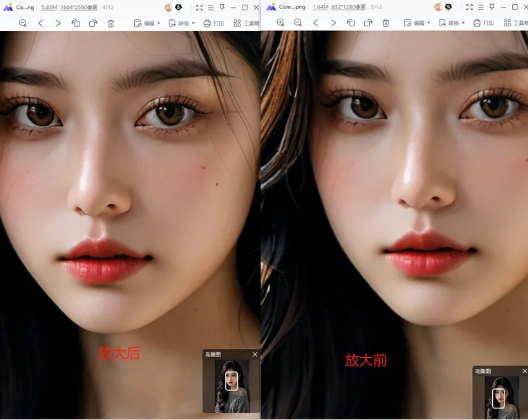Open 编辑 edit button in right window
Screen dimensions: 528x420
(x=414, y=23)
